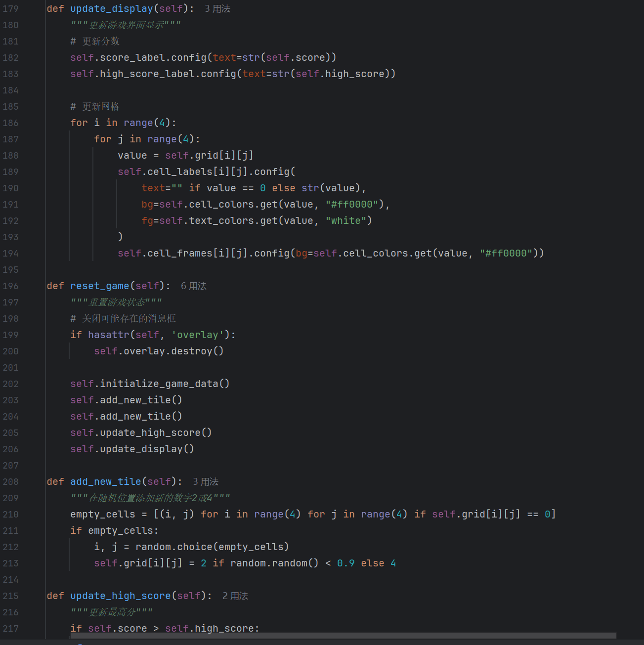
Task: Click "for i in range(4):" on line 186
Action: [x=123, y=123]
